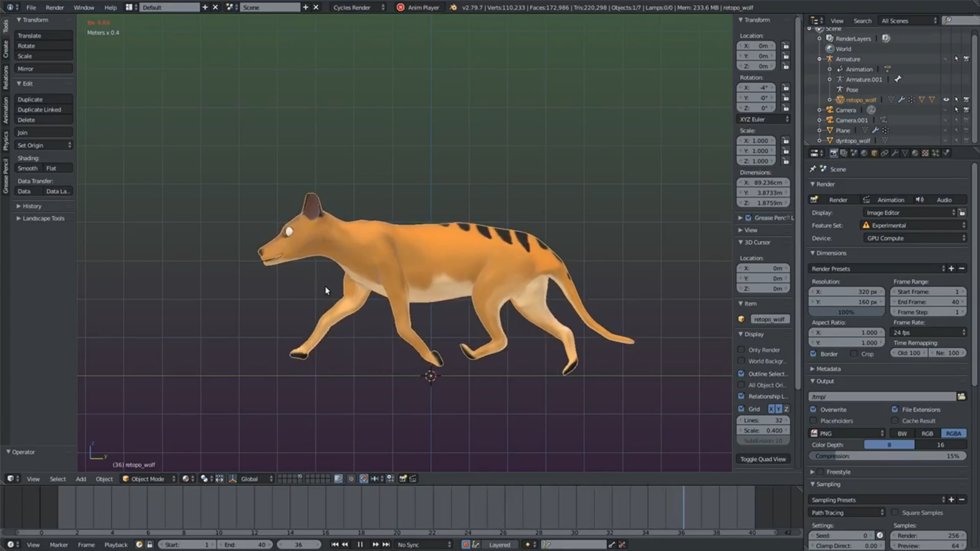Pause the animation playback
Image resolution: width=980 pixels, height=551 pixels.
click(x=360, y=544)
